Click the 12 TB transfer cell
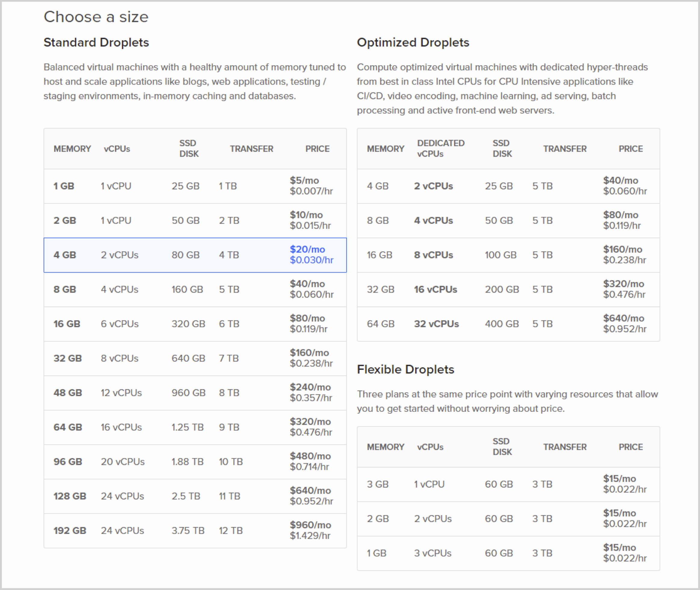The width and height of the screenshot is (700, 590). click(x=230, y=530)
